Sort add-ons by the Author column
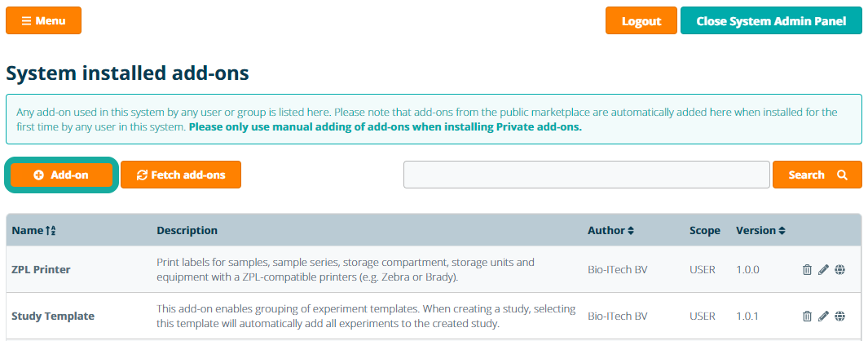 click(610, 231)
